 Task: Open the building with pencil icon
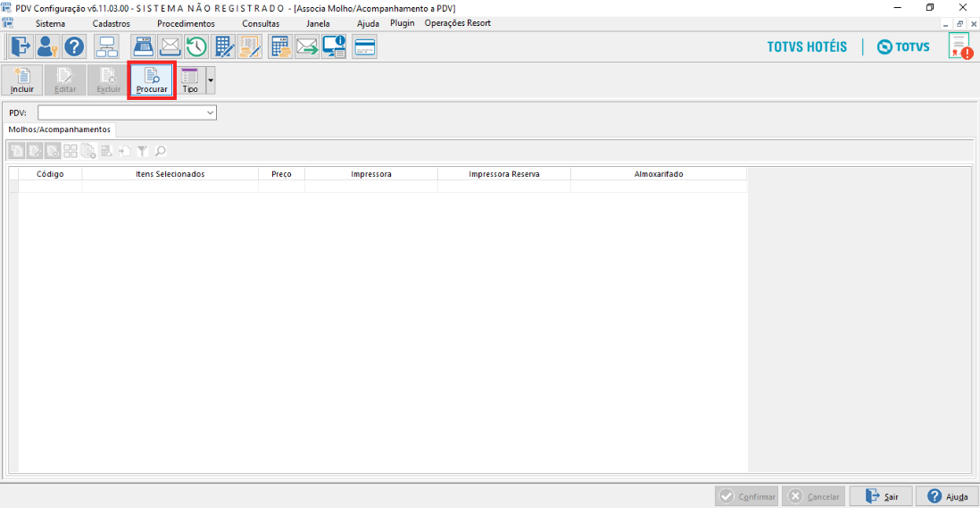(223, 46)
